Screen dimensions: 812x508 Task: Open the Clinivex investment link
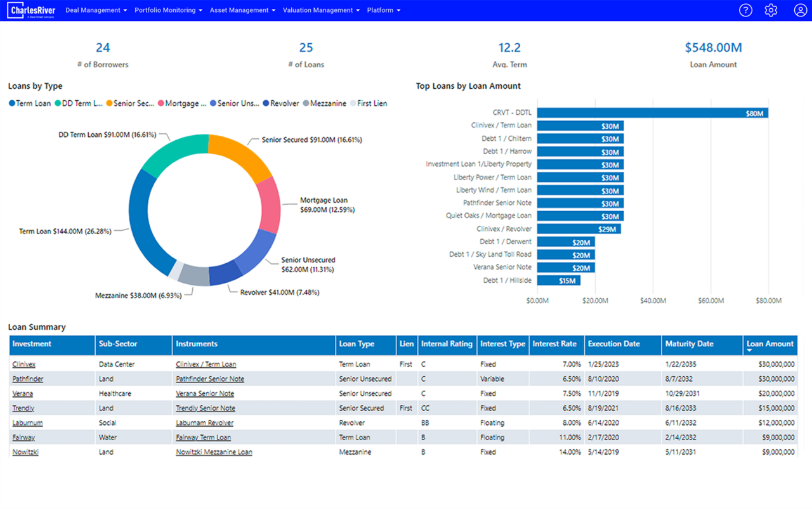click(x=24, y=365)
